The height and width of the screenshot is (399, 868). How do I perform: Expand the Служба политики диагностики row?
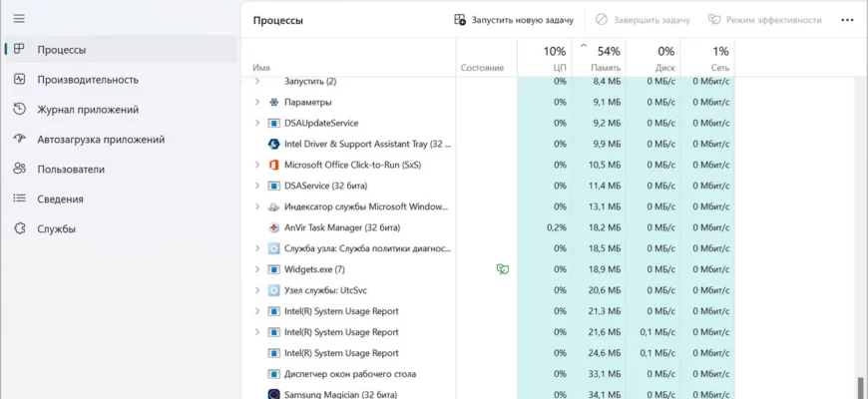pos(256,248)
